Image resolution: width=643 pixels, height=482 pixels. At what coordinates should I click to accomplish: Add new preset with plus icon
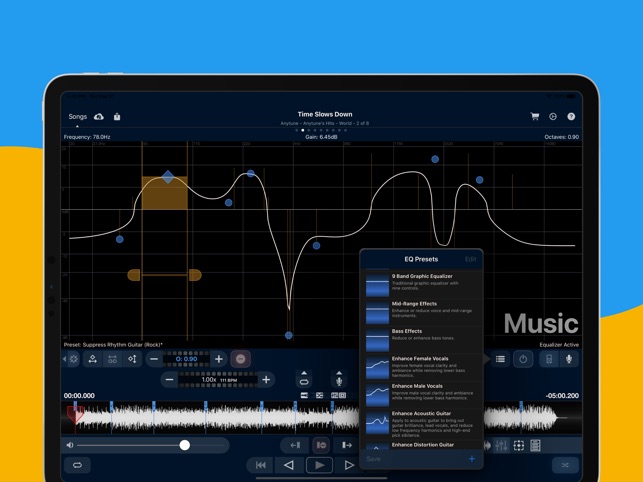pyautogui.click(x=472, y=459)
